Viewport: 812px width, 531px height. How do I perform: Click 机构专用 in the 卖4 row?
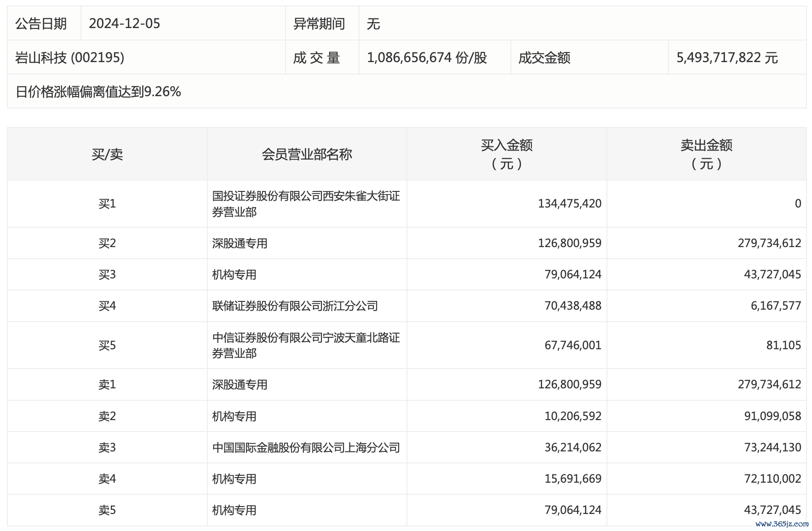coord(234,479)
